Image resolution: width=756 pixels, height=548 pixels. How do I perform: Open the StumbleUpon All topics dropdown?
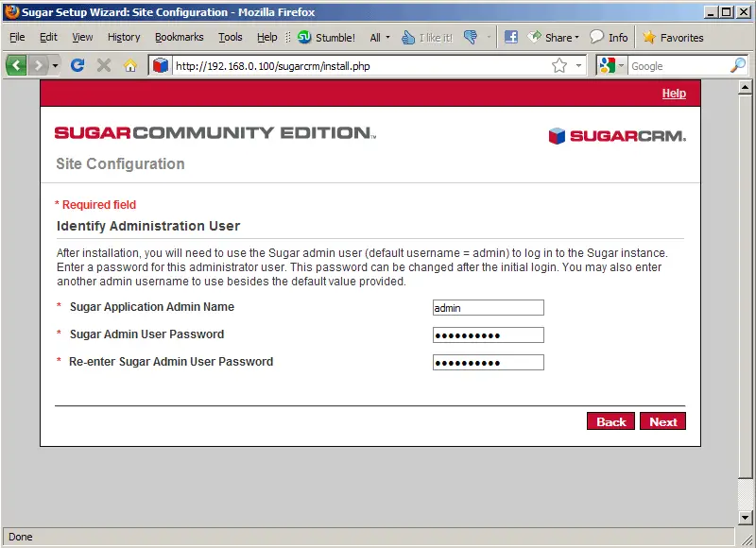pyautogui.click(x=380, y=37)
